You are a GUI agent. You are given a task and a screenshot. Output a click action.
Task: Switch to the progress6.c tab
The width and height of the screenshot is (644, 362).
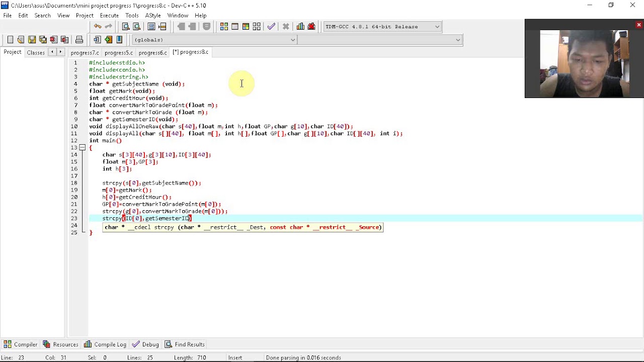click(152, 53)
